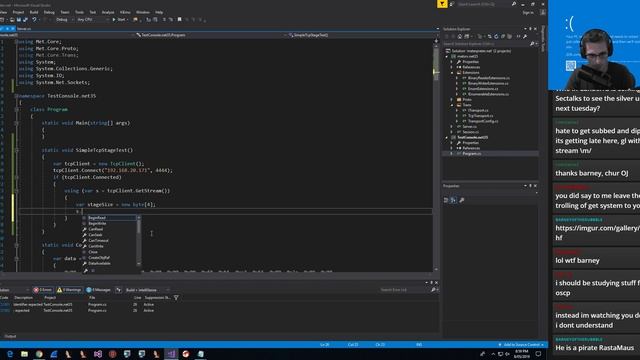Select TcpTransport.cs in Solution Explorer
Image resolution: width=640 pixels, height=360 pixels.
[480, 116]
